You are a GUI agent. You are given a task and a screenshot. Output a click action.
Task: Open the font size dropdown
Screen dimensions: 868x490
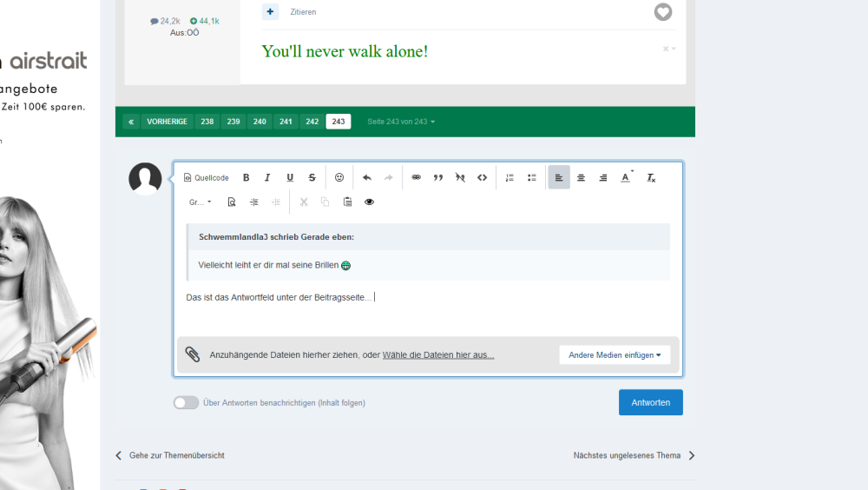click(200, 202)
